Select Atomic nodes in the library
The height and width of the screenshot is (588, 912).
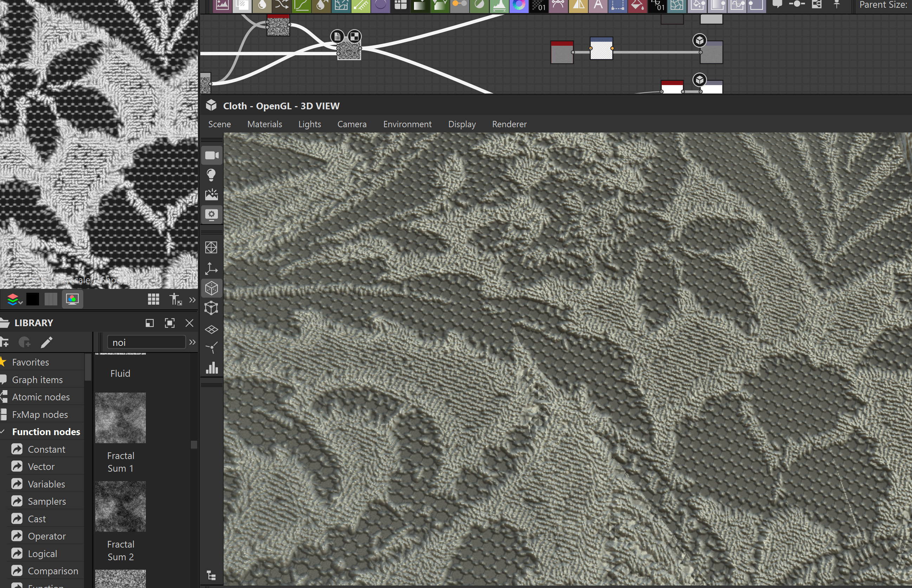[41, 397]
